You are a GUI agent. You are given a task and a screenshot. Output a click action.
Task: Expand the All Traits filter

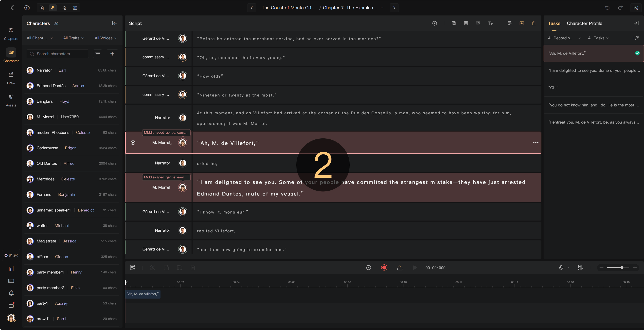point(74,38)
